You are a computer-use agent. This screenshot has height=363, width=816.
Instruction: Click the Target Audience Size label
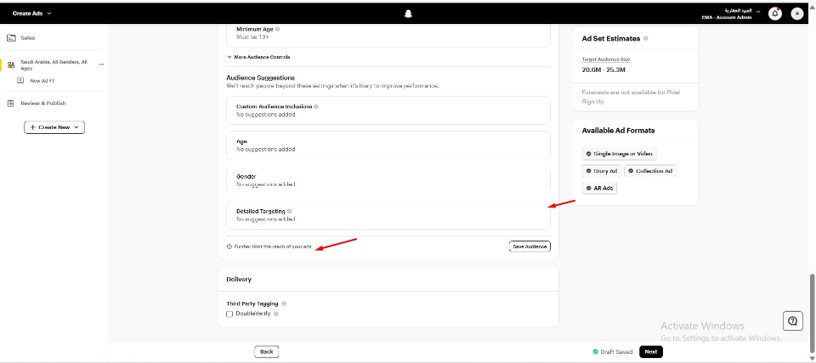point(606,60)
